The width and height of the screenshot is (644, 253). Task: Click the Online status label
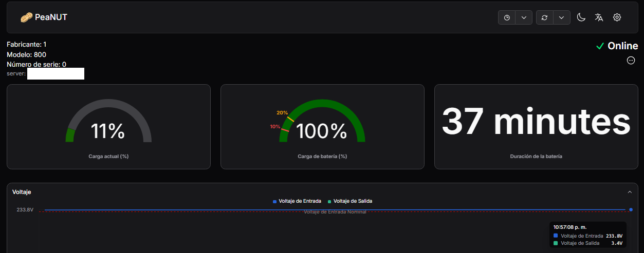[622, 46]
